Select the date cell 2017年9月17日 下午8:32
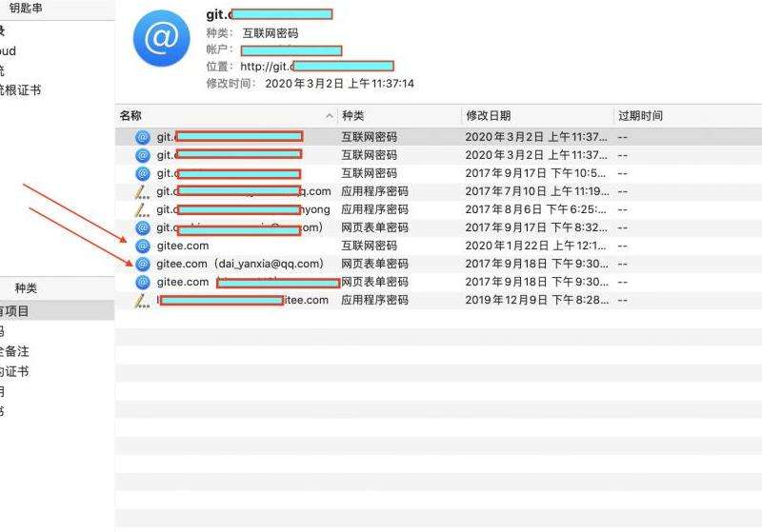762x532 pixels. (536, 227)
